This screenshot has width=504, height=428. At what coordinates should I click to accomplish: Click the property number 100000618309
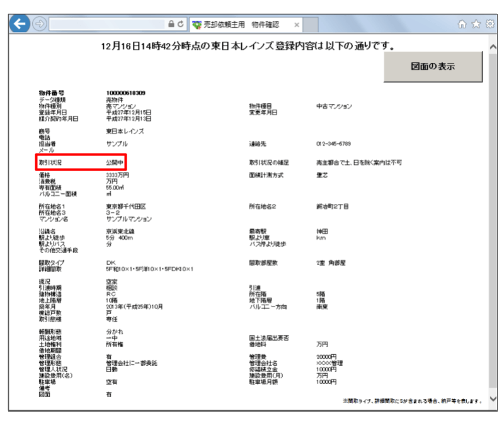125,93
